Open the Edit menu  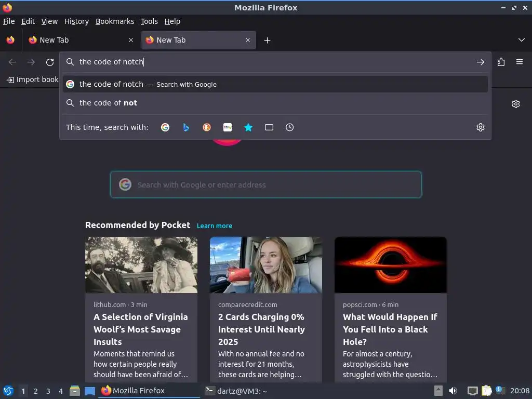coord(28,21)
